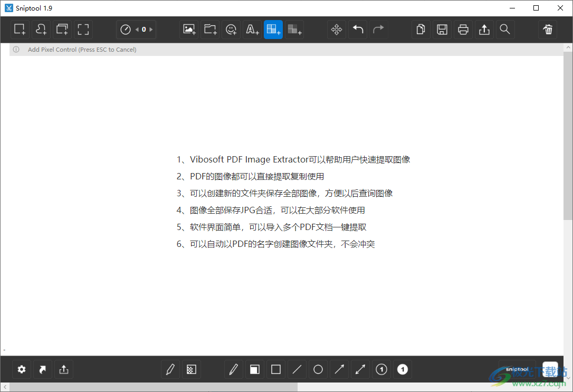Open the magnifier search tool
Image resolution: width=573 pixels, height=392 pixels.
coord(505,30)
